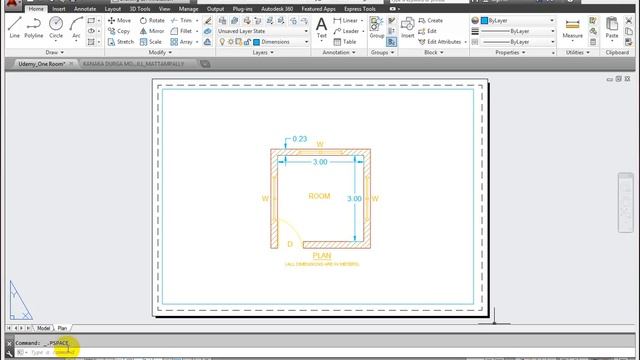The image size is (640, 360).
Task: Close the command line panel
Action: 9,344
